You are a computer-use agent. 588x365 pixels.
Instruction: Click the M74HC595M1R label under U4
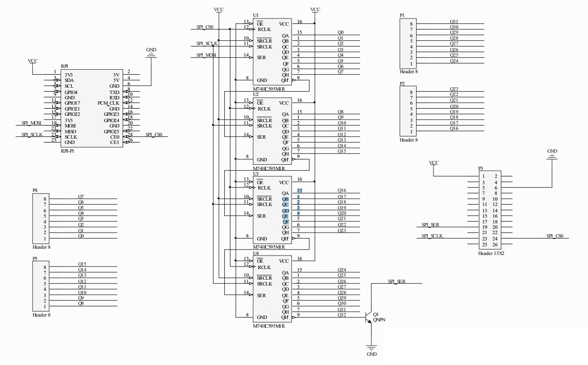point(269,327)
